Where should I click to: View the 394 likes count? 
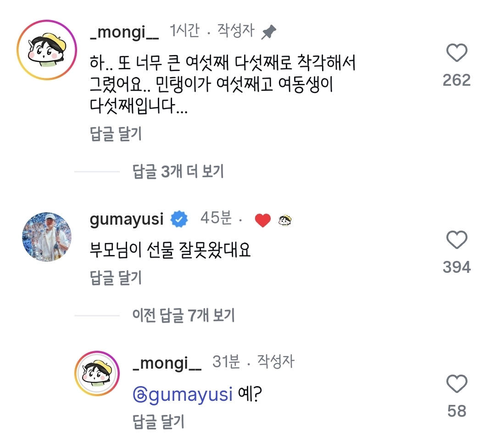tap(456, 267)
